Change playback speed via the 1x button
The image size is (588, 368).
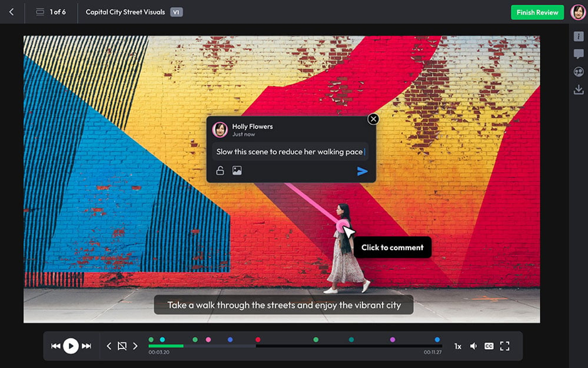[458, 345]
